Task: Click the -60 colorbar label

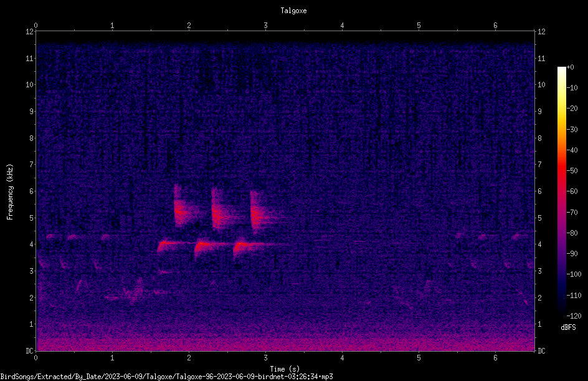Action: coord(572,191)
